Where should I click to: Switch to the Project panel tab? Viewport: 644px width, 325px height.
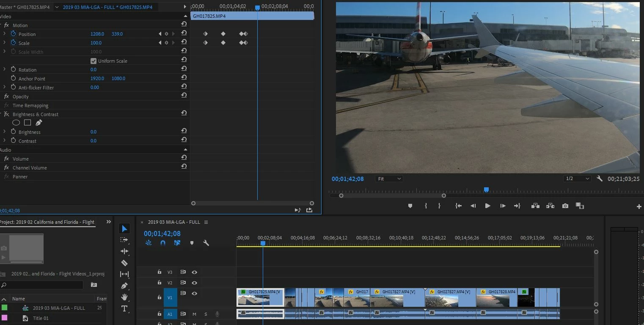47,222
